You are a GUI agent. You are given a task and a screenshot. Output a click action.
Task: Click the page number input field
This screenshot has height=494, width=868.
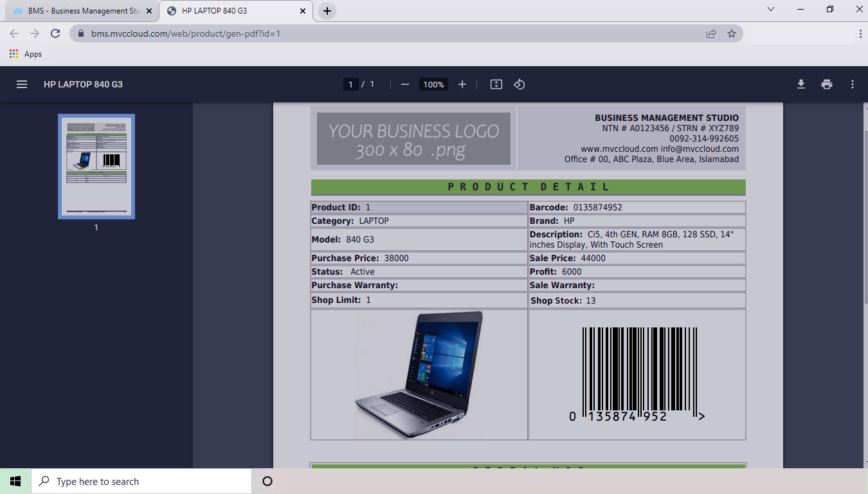tap(350, 84)
